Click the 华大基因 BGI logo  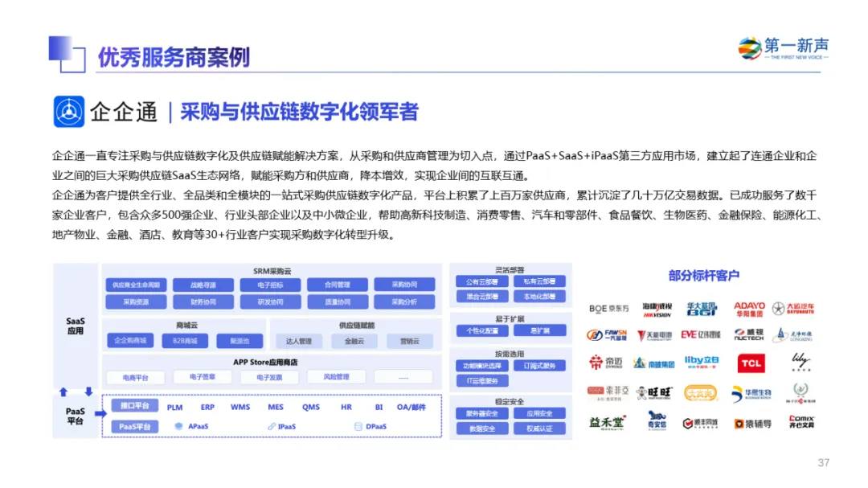[x=702, y=309]
